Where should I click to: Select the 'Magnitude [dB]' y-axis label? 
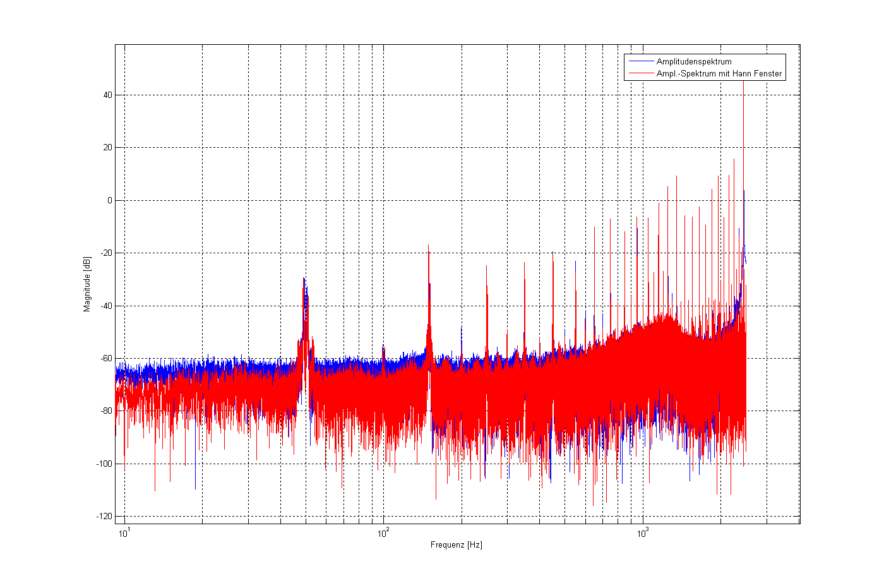(87, 284)
